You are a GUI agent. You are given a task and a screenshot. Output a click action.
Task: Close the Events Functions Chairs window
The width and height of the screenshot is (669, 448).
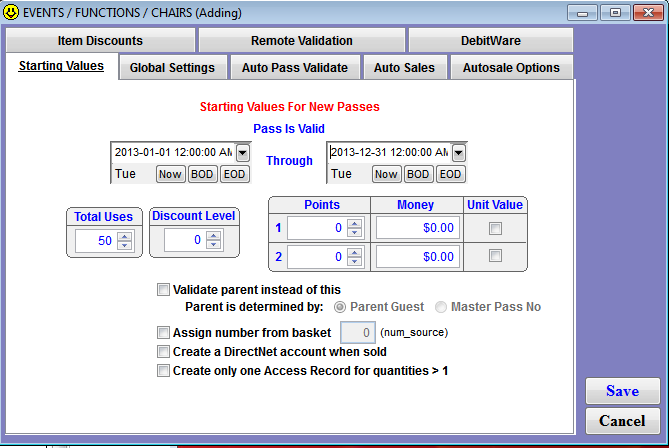pyautogui.click(x=648, y=13)
